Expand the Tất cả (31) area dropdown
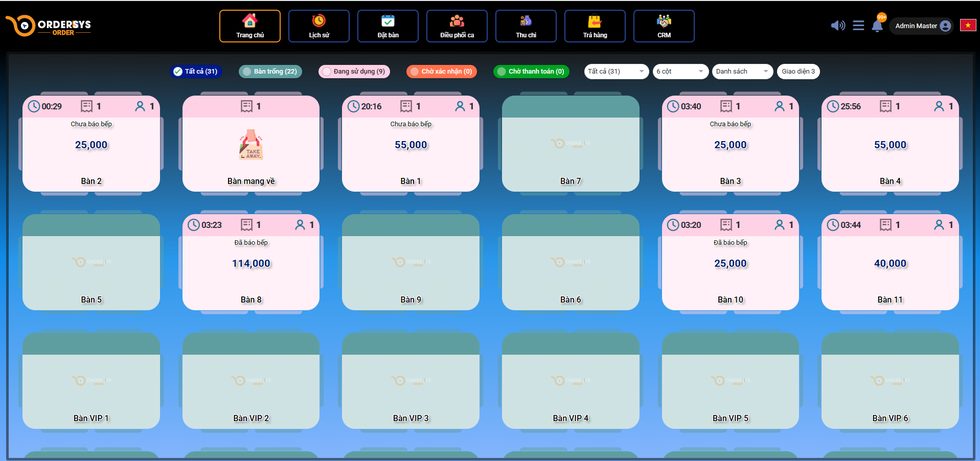The width and height of the screenshot is (980, 461). tap(616, 71)
